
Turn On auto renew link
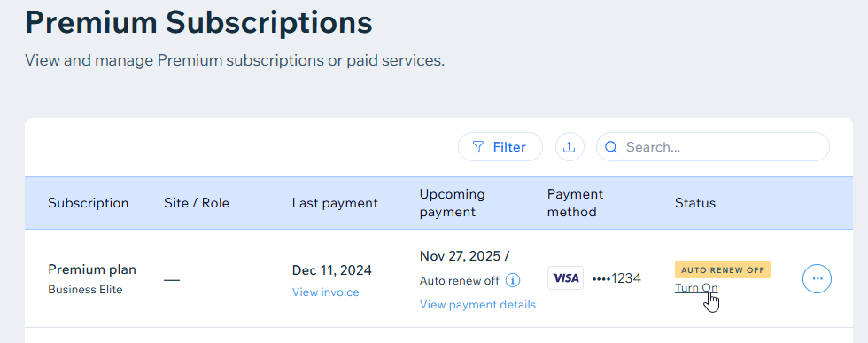696,287
